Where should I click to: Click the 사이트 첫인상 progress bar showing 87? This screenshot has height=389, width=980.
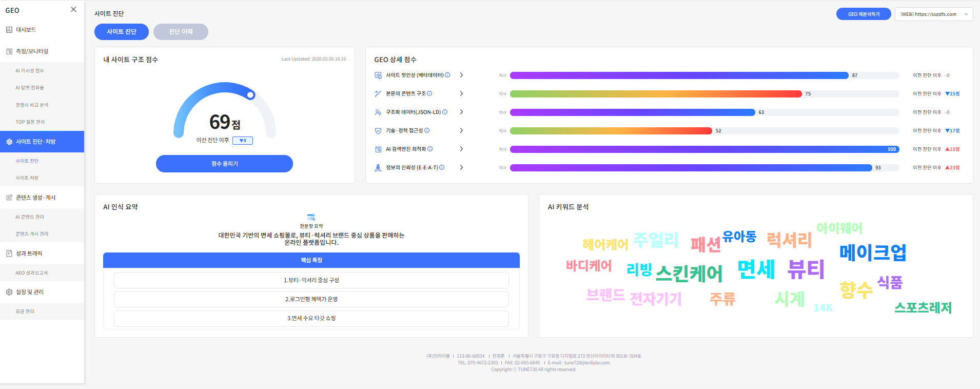click(x=679, y=75)
